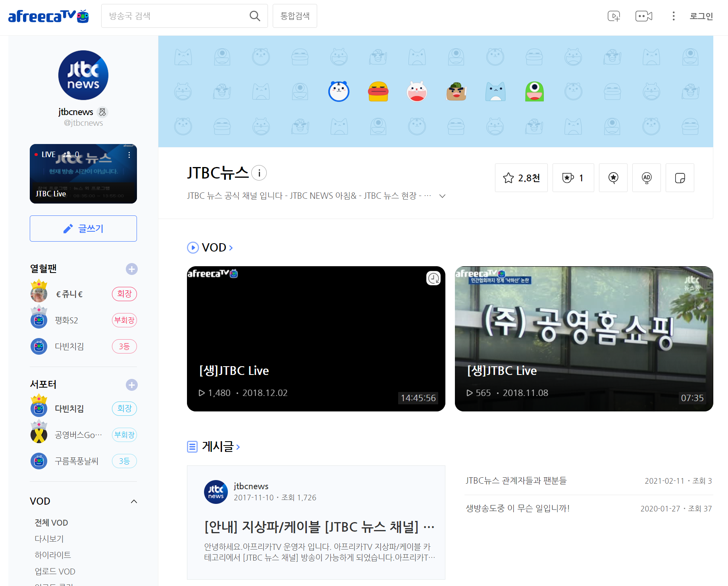Screen dimensions: 728x586
Task: Click jtbcnews author name on notice post
Action: point(251,486)
